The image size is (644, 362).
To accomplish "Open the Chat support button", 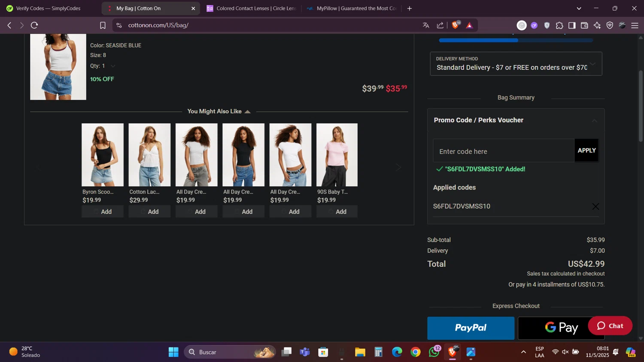I will 610,326.
